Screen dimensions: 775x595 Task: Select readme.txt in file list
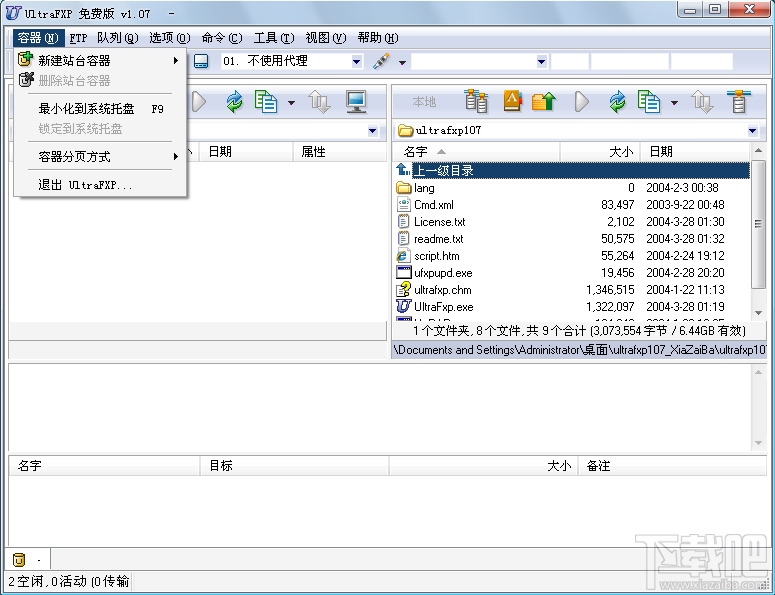click(x=572, y=239)
